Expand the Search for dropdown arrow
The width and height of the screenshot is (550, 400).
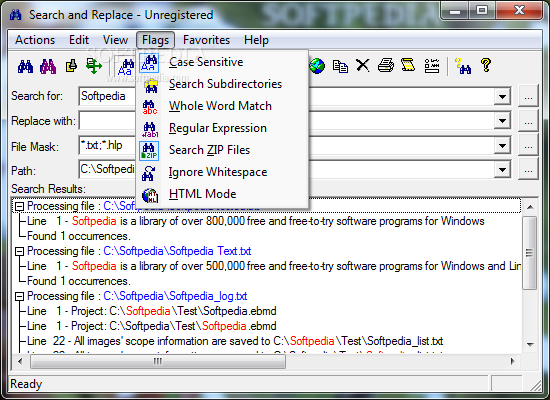click(502, 96)
